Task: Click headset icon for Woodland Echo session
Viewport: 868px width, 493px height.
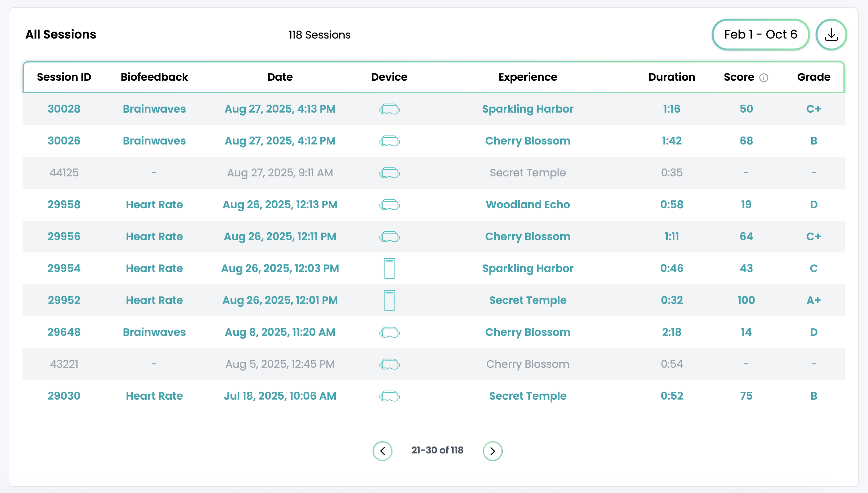Action: (389, 205)
